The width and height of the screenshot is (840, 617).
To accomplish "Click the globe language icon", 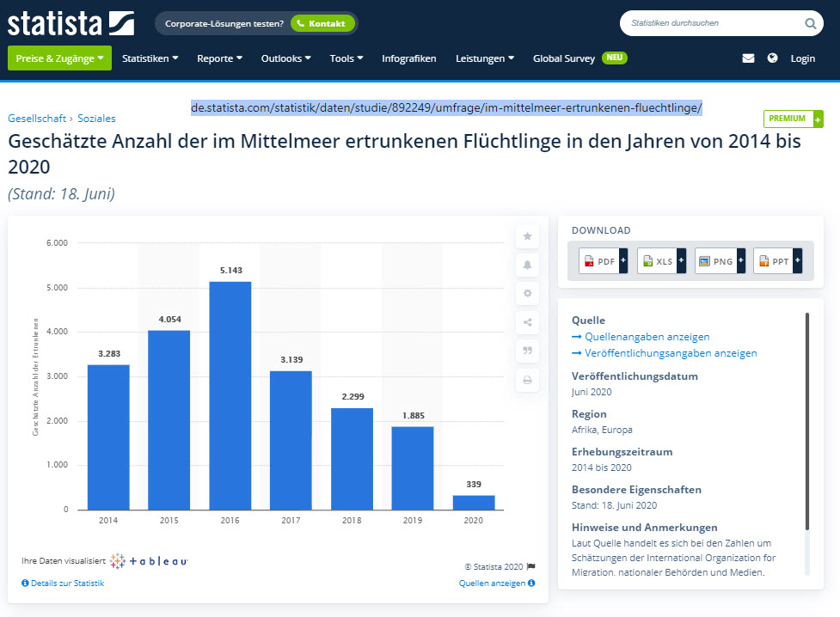I will [x=772, y=58].
